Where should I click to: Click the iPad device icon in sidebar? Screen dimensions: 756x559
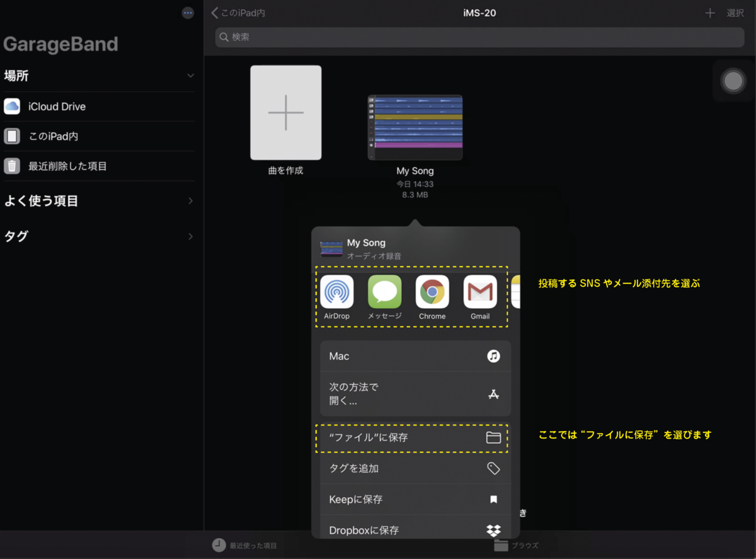click(x=12, y=136)
